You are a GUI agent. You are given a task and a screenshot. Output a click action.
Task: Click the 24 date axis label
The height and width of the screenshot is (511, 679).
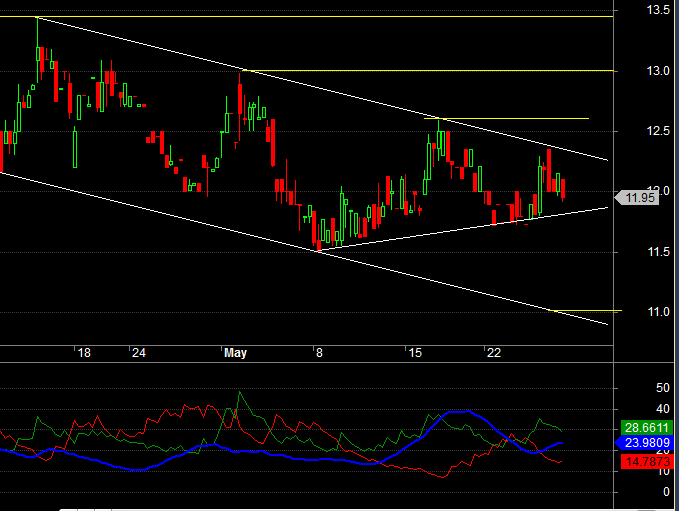pyautogui.click(x=139, y=353)
